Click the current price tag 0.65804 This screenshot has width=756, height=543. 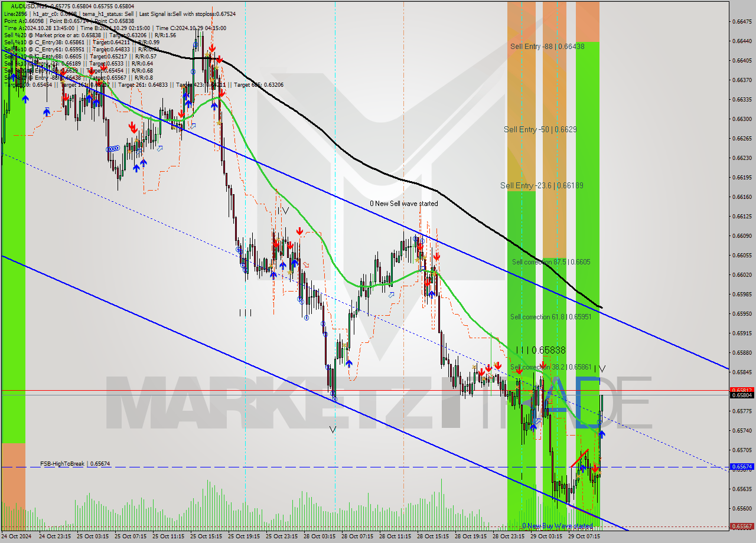point(742,395)
